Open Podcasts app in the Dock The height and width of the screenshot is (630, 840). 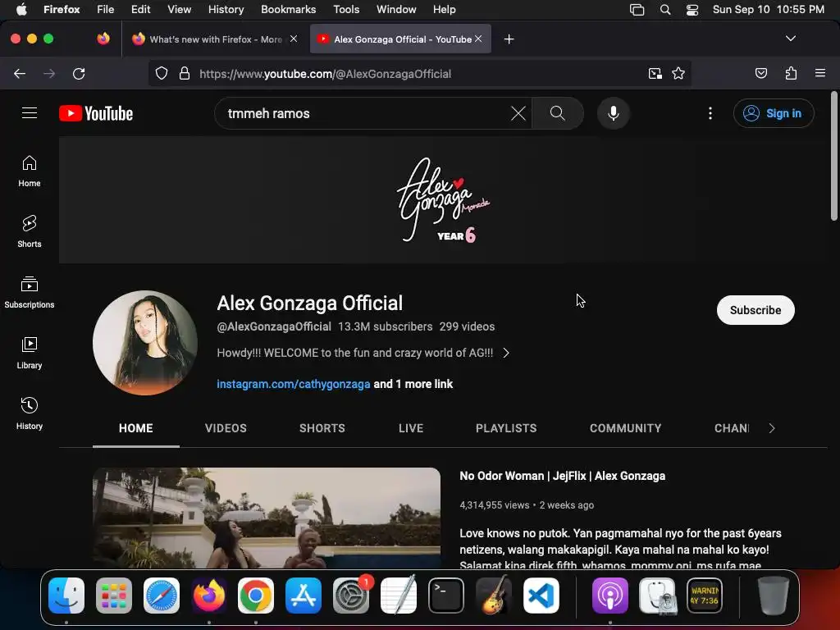tap(609, 596)
